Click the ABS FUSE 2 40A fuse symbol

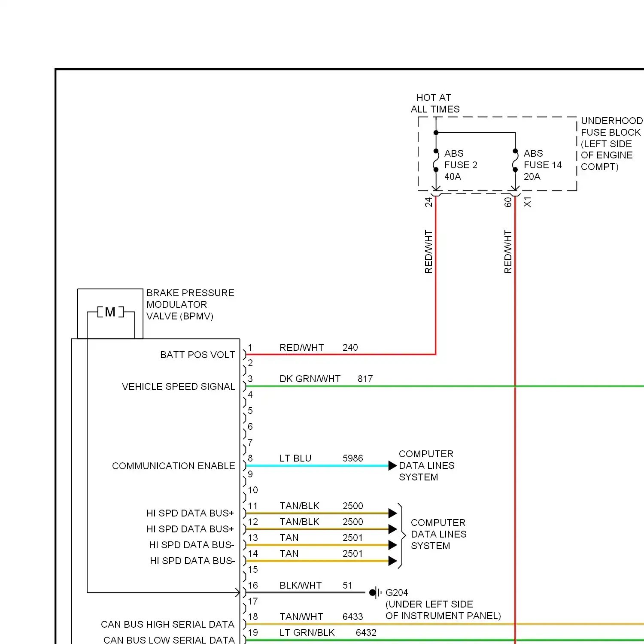436,161
